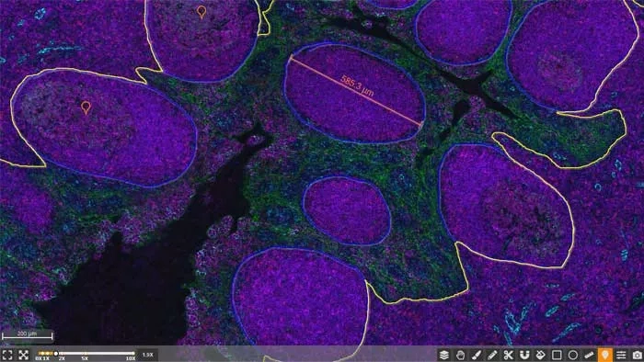Select the ruler measurement tool

pyautogui.click(x=589, y=355)
